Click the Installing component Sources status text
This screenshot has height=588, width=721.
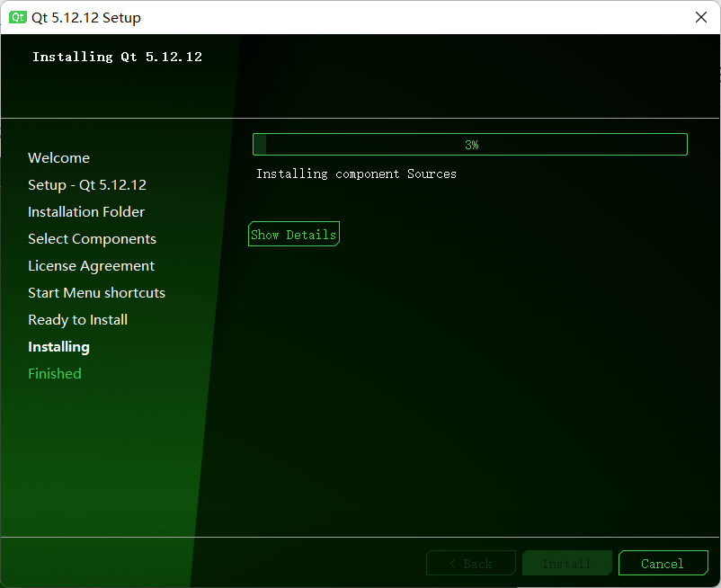356,174
